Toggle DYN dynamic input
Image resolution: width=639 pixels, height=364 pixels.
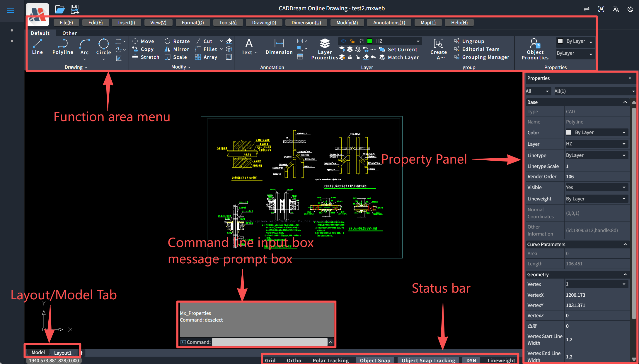click(x=471, y=360)
